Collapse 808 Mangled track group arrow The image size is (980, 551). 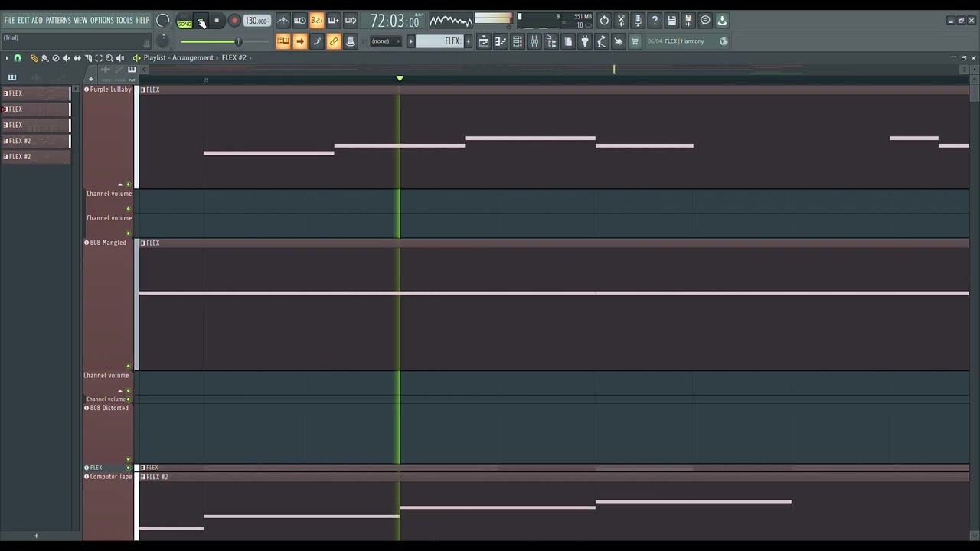(x=120, y=390)
